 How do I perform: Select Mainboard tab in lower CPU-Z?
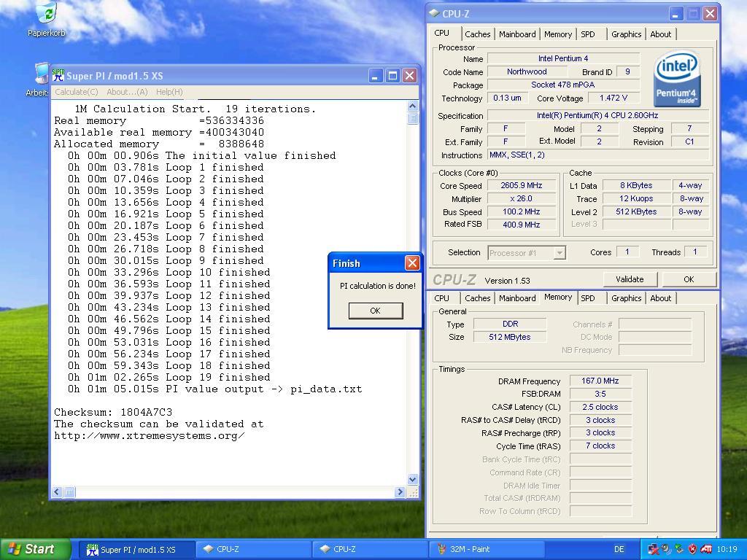coord(517,298)
